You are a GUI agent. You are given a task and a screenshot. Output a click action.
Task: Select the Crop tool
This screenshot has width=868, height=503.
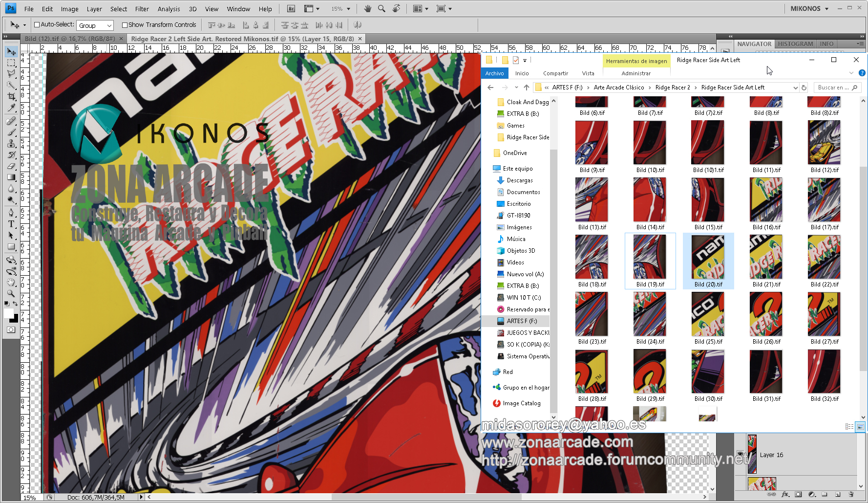point(11,97)
